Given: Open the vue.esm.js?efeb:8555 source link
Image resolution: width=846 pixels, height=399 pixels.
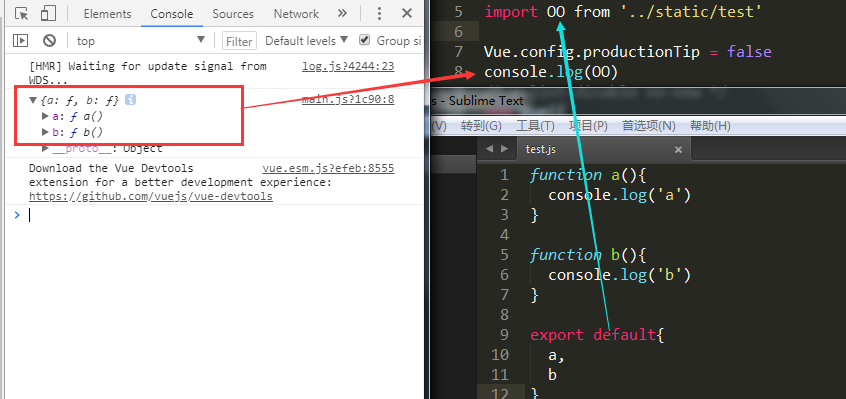Looking at the screenshot, I should click(328, 168).
